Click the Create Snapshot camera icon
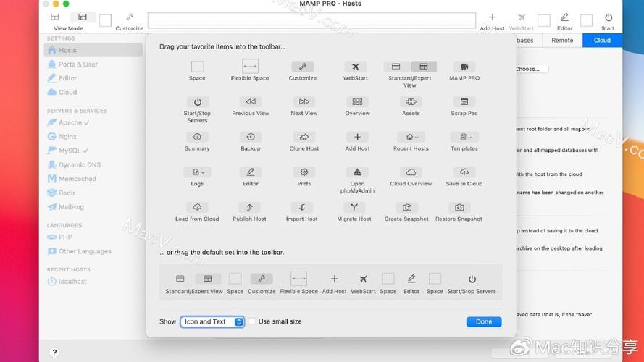This screenshot has height=362, width=644. (x=406, y=207)
